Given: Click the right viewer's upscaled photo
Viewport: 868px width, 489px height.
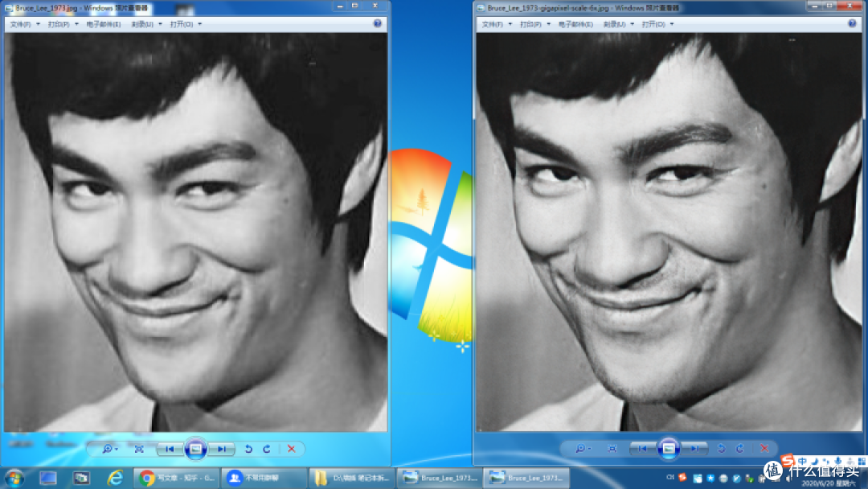Looking at the screenshot, I should pyautogui.click(x=669, y=232).
